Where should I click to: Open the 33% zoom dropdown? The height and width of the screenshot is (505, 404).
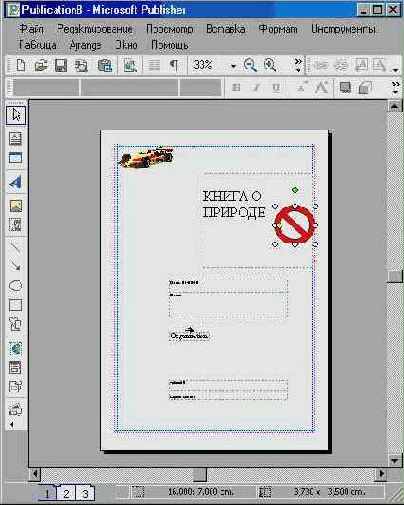pos(233,66)
